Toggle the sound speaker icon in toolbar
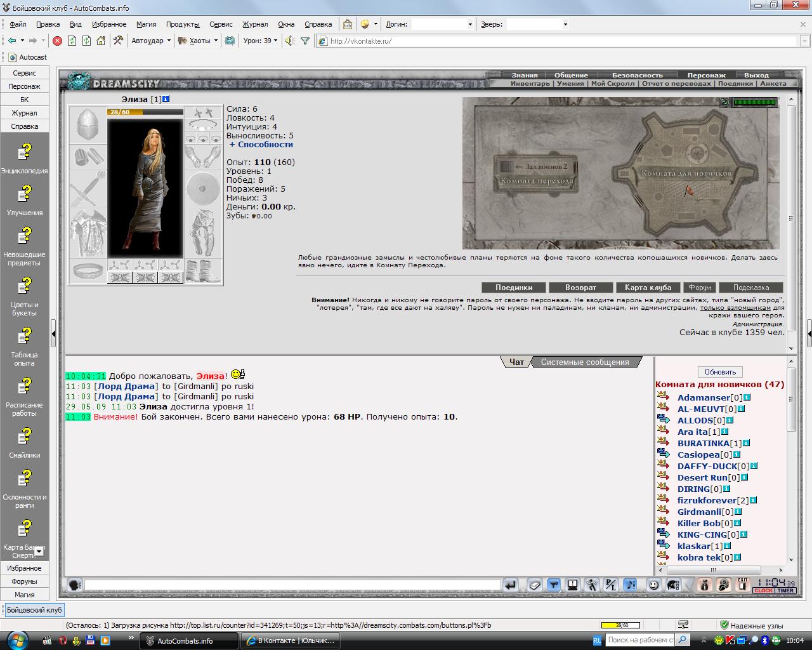Screen dimensions: 812x650 pyautogui.click(x=290, y=41)
